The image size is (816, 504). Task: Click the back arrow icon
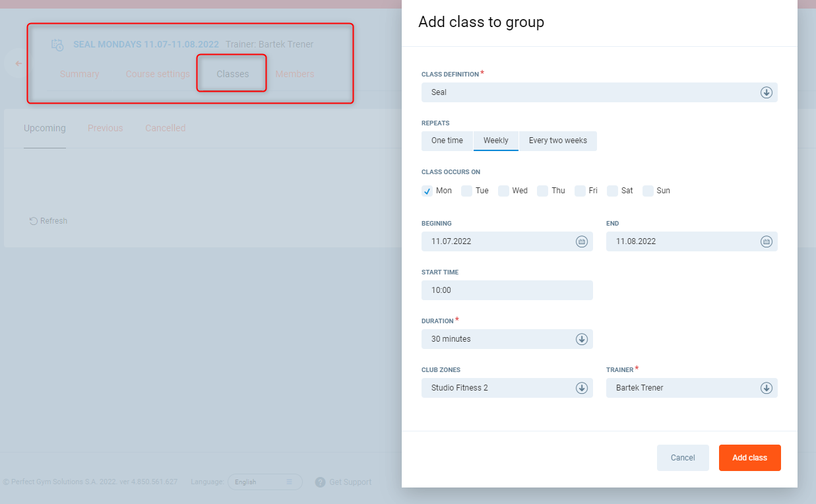point(18,64)
